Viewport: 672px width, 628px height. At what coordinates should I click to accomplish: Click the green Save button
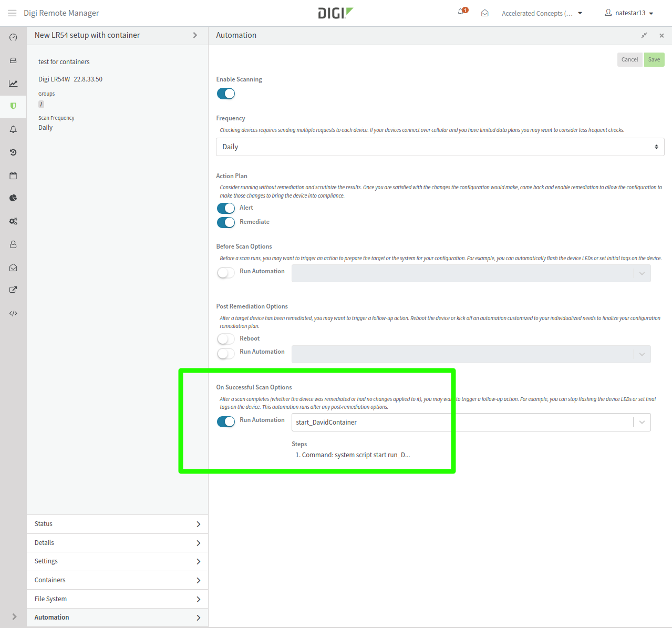pos(654,59)
